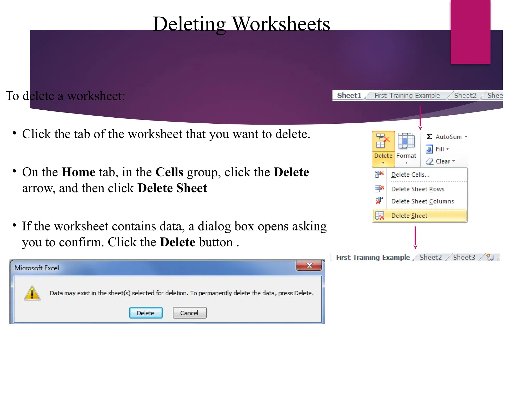Open the Clear dropdown arrow
Screen dimensions: 532x399
[454, 161]
